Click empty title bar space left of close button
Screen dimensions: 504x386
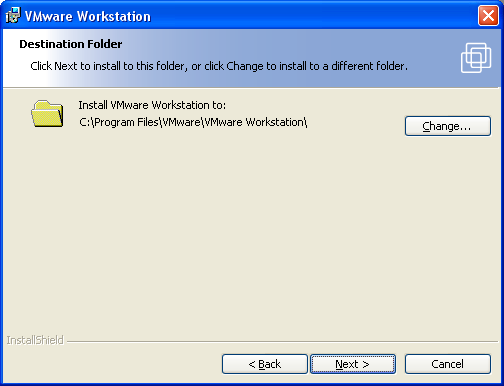(313, 16)
